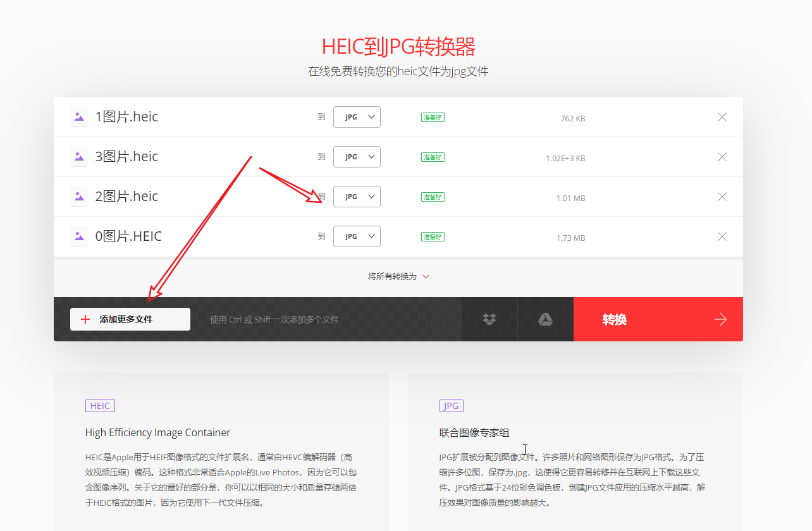Remove 1图片.heic with its X icon
Image resolution: width=812 pixels, height=531 pixels.
(x=722, y=117)
